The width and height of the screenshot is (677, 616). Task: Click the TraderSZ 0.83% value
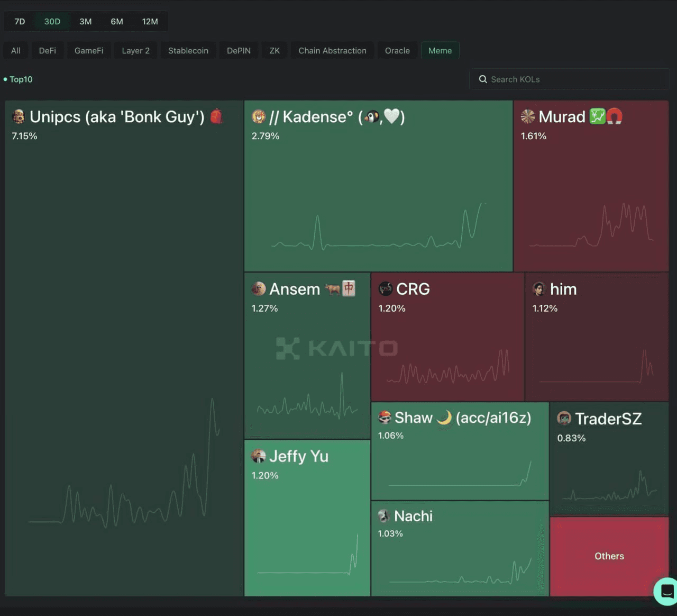point(571,438)
